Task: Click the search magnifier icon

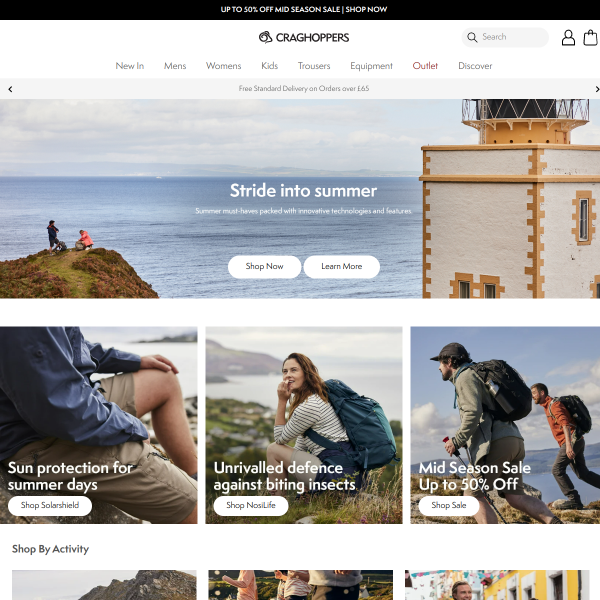Action: (472, 37)
